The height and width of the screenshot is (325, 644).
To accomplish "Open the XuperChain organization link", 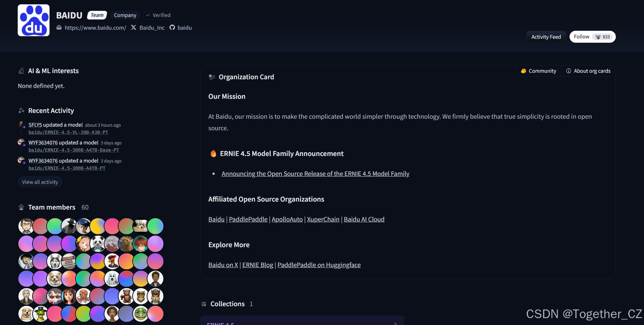I will click(x=323, y=219).
